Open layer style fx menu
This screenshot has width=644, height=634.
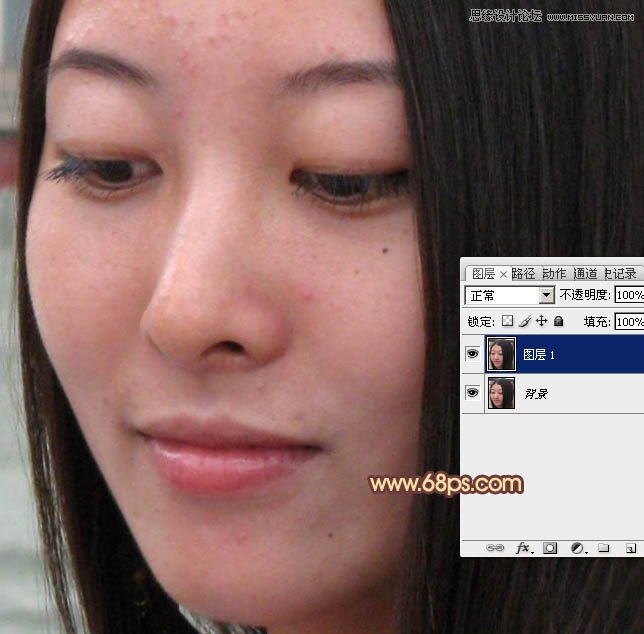click(x=524, y=548)
